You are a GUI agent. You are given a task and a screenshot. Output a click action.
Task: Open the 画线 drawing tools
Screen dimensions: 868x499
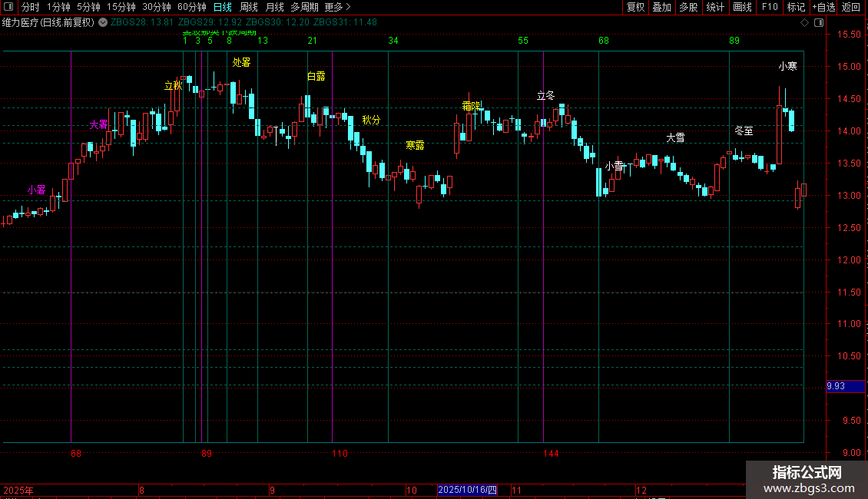pyautogui.click(x=742, y=7)
